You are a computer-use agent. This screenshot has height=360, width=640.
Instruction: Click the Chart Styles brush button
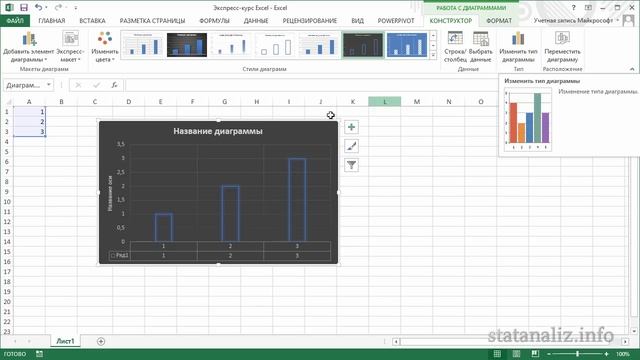click(x=351, y=146)
